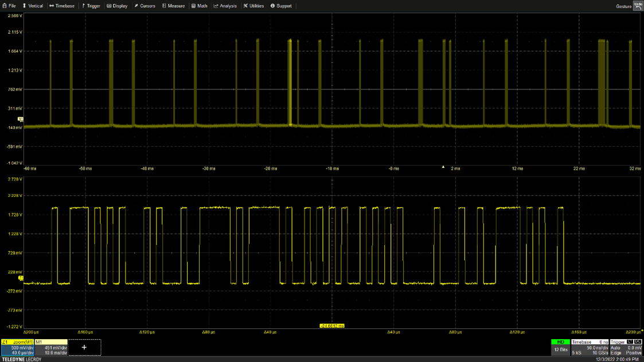Click the Z1 zoom(M1) descriptor box
Image resolution: width=644 pixels, height=362 pixels.
click(17, 346)
